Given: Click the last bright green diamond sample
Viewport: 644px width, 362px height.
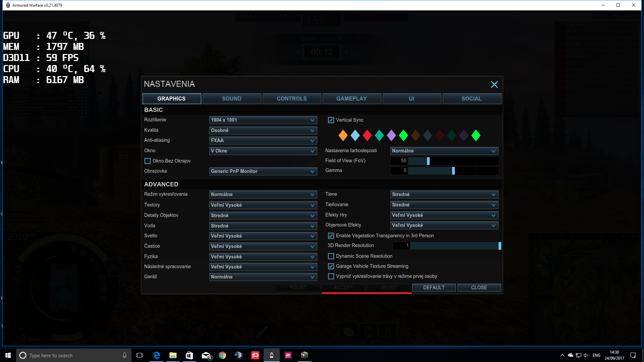Looking at the screenshot, I should (476, 135).
